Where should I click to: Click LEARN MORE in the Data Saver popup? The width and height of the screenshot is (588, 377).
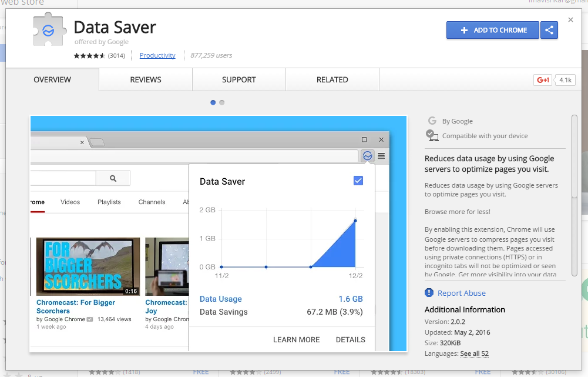click(x=296, y=340)
